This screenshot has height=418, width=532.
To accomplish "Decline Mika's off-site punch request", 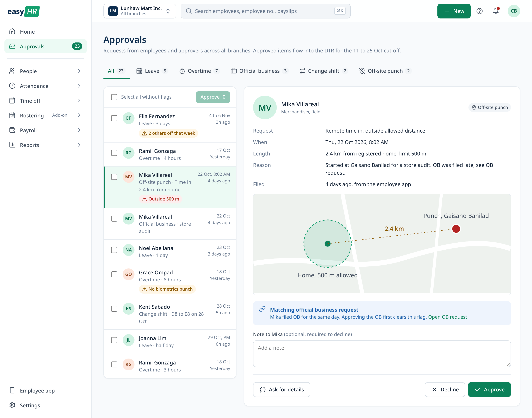I will (445, 390).
